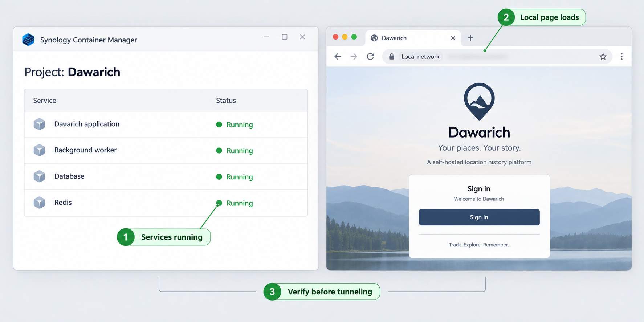The image size is (644, 322).
Task: Click the Redis container cube icon
Action: (39, 203)
